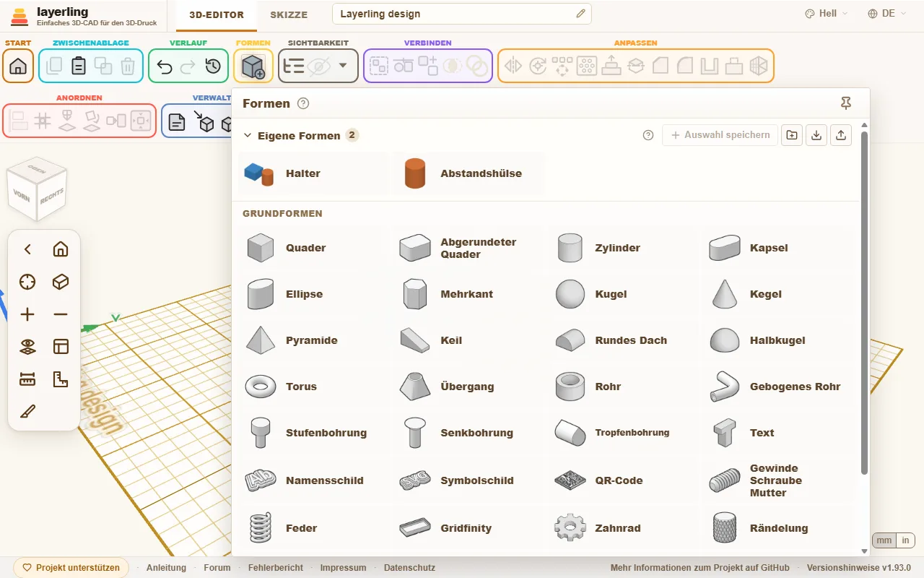Add a Torus shape
This screenshot has height=578, width=924.
click(x=313, y=387)
